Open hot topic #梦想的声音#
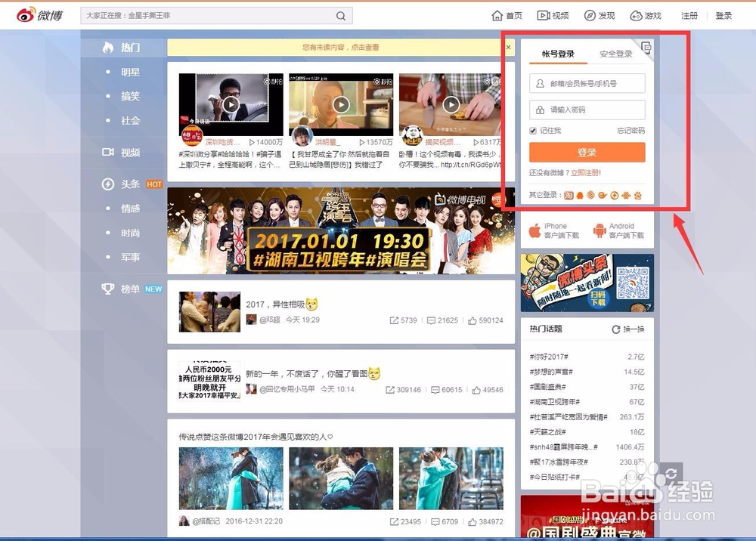 [x=551, y=372]
